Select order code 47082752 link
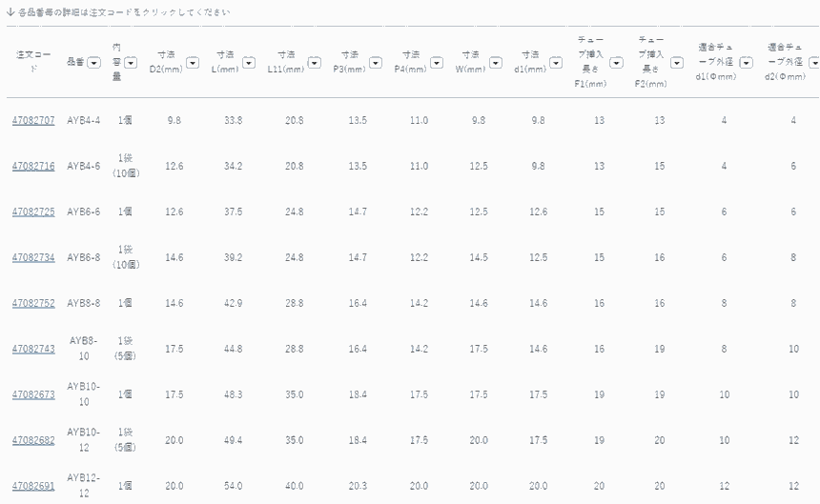 click(33, 303)
